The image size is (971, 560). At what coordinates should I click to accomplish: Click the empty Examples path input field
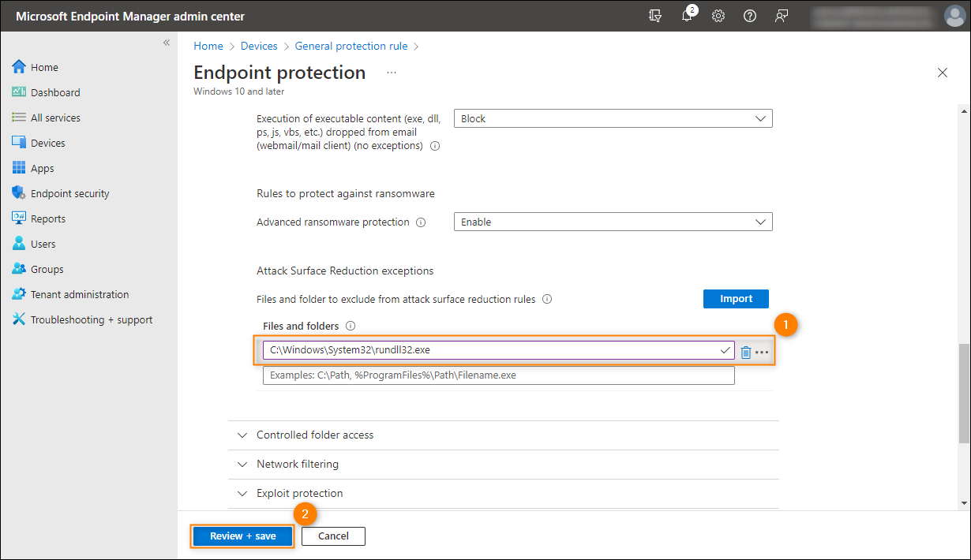click(x=499, y=375)
